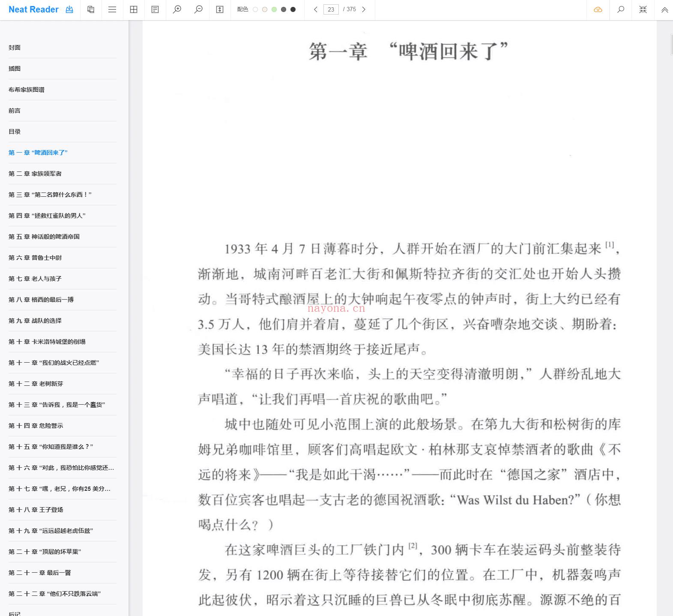673x616 pixels.
Task: Collapse the toolbar with the double chevron
Action: (x=664, y=9)
